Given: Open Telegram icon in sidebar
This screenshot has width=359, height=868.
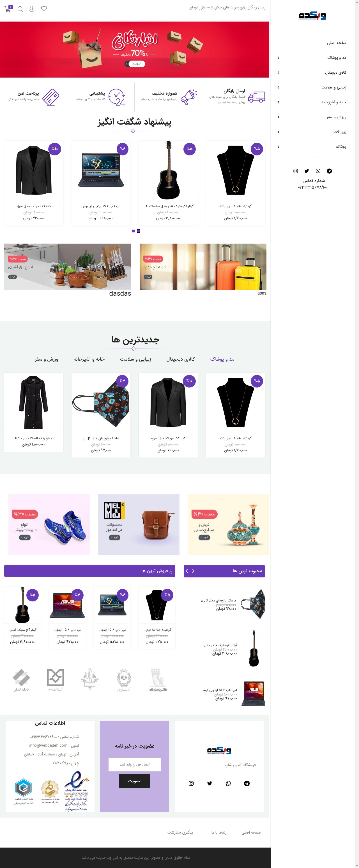Looking at the screenshot, I should [x=329, y=171].
